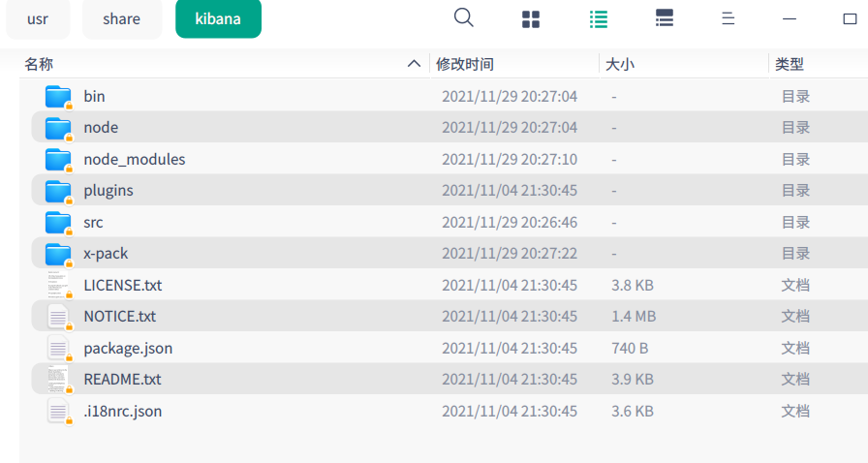The width and height of the screenshot is (868, 463).
Task: Select the plugins folder name
Action: (x=108, y=191)
